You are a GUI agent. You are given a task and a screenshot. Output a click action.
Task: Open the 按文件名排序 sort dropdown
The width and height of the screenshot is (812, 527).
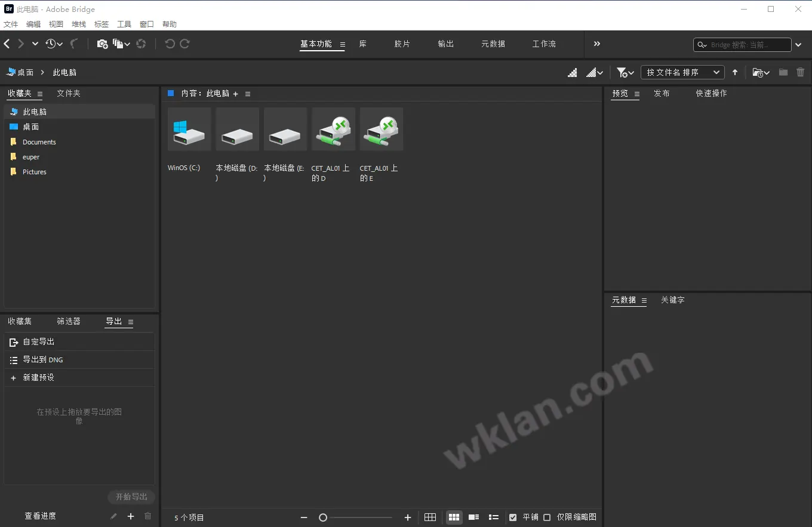tap(682, 72)
